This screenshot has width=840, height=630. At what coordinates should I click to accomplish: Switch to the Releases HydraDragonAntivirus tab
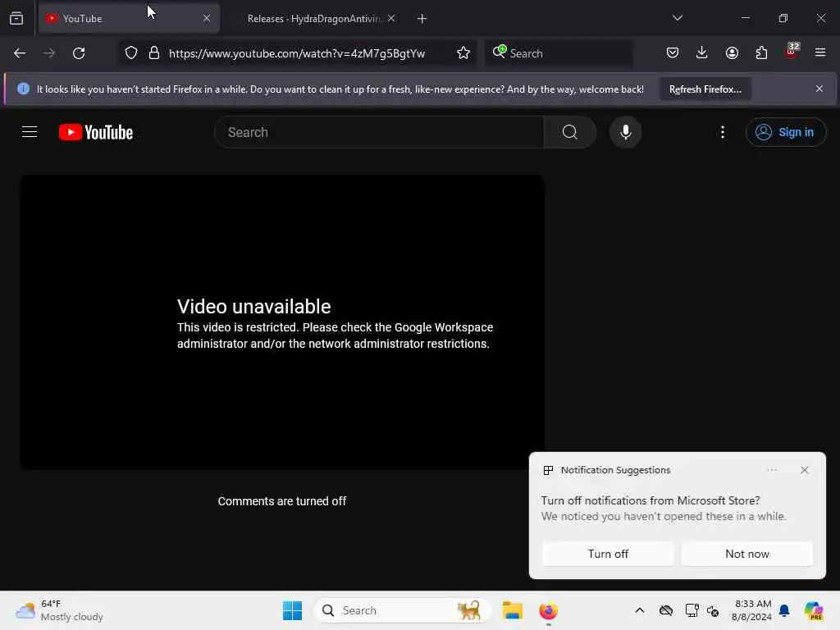tap(313, 18)
